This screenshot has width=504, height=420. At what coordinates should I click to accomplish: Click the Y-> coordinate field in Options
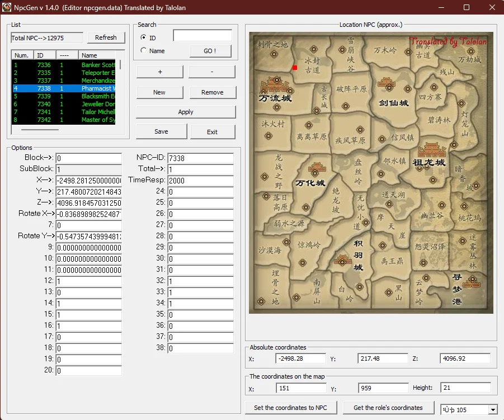pyautogui.click(x=89, y=192)
